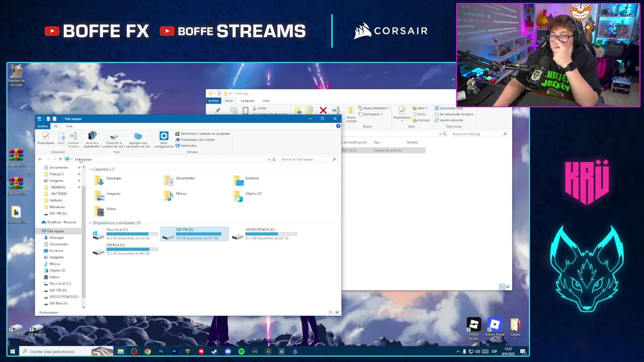Switch to Compartir tab in nutty.gg window
This screenshot has width=644, height=362.
(248, 101)
